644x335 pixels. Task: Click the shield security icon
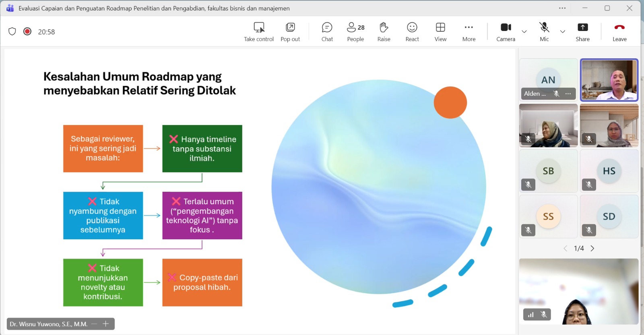click(x=12, y=31)
